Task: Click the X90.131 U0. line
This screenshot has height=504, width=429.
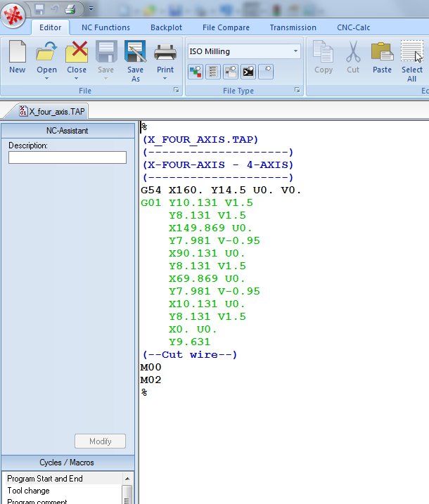Action: [x=207, y=254]
